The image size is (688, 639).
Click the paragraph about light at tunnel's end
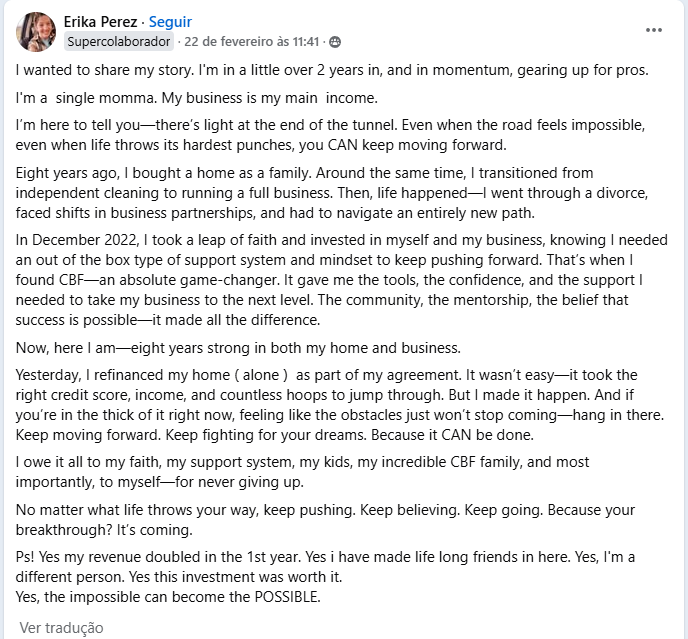tap(329, 136)
